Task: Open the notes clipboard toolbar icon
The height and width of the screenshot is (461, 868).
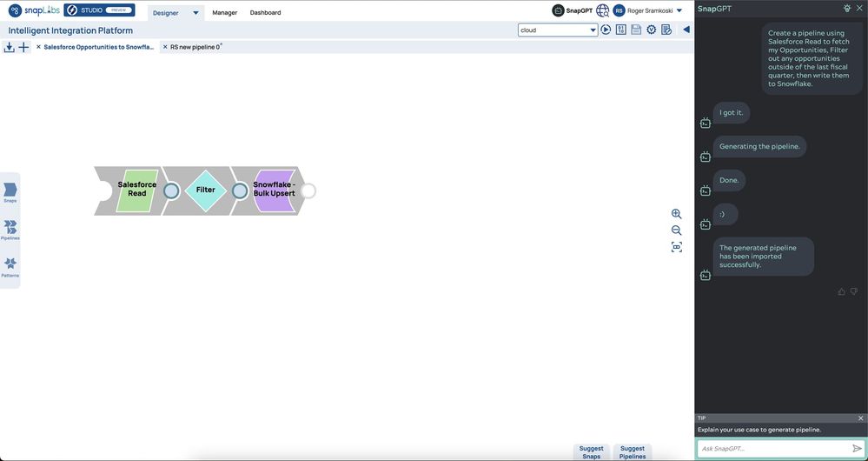Action: pos(666,30)
